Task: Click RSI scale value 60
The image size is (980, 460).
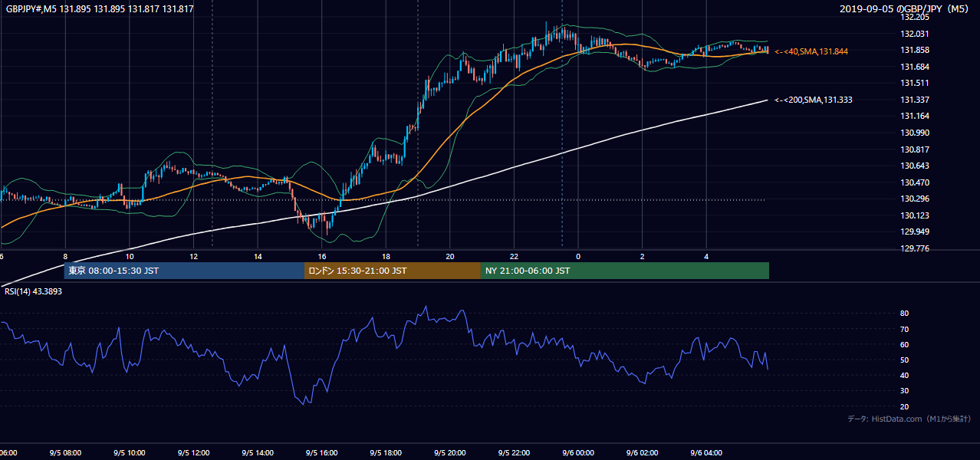Action: pyautogui.click(x=905, y=344)
